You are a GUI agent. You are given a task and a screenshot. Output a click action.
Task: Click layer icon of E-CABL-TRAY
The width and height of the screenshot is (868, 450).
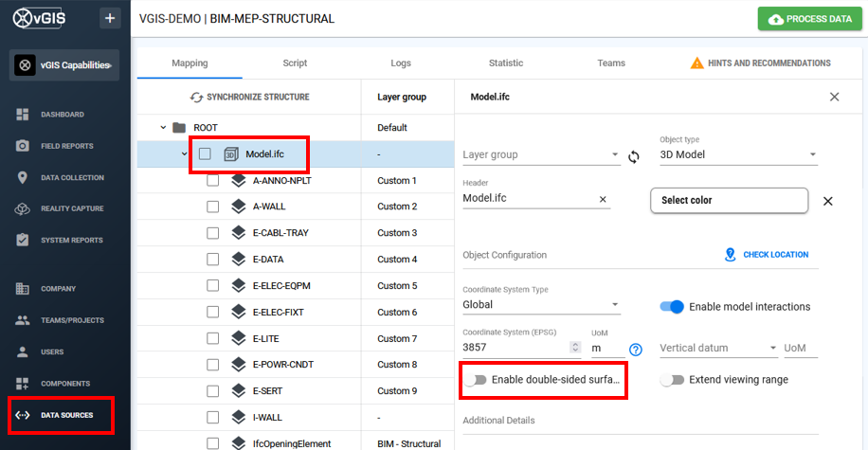tap(239, 233)
